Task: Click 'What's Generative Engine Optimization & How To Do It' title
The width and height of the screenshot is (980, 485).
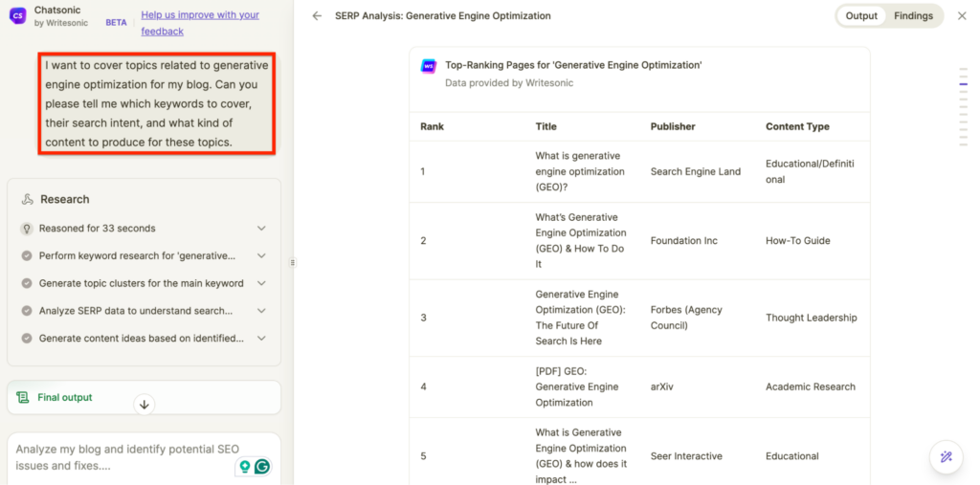Action: 580,241
